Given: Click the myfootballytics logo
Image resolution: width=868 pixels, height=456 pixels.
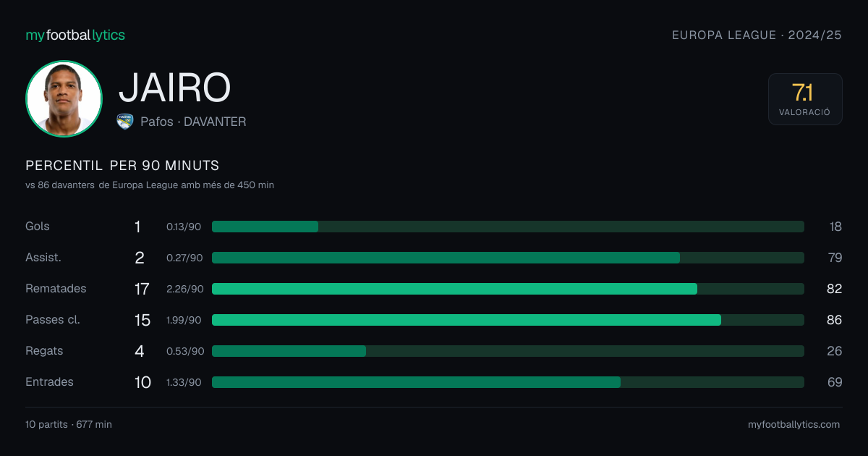Looking at the screenshot, I should [75, 35].
